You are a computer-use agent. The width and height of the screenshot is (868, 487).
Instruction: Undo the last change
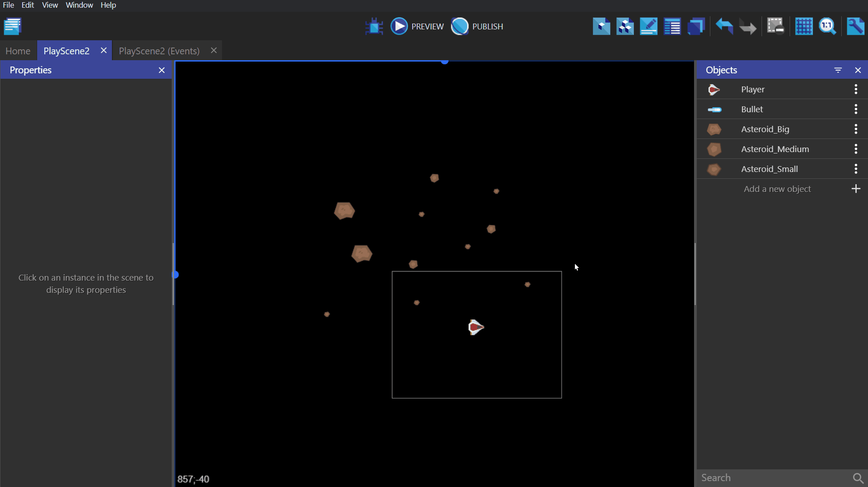pos(724,26)
